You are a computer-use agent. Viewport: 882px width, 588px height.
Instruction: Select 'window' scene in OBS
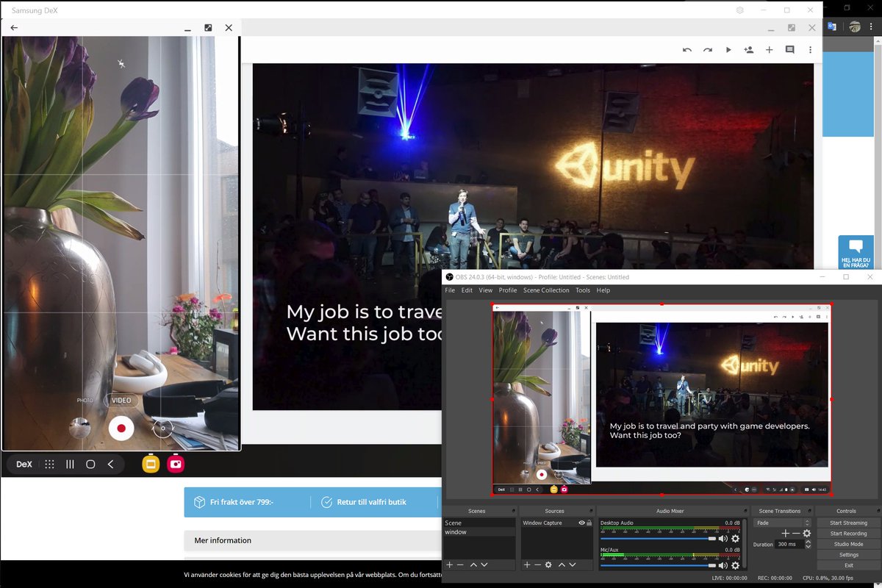479,532
